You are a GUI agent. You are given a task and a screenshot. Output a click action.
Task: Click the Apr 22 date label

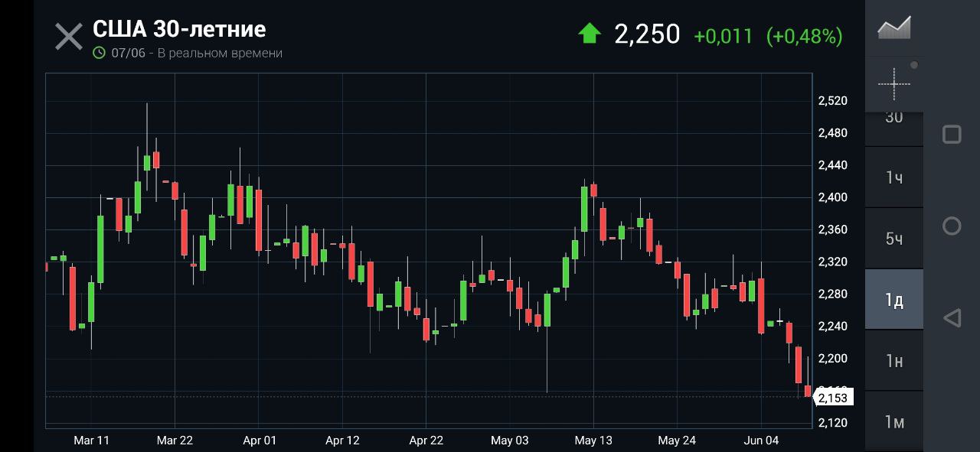[426, 440]
